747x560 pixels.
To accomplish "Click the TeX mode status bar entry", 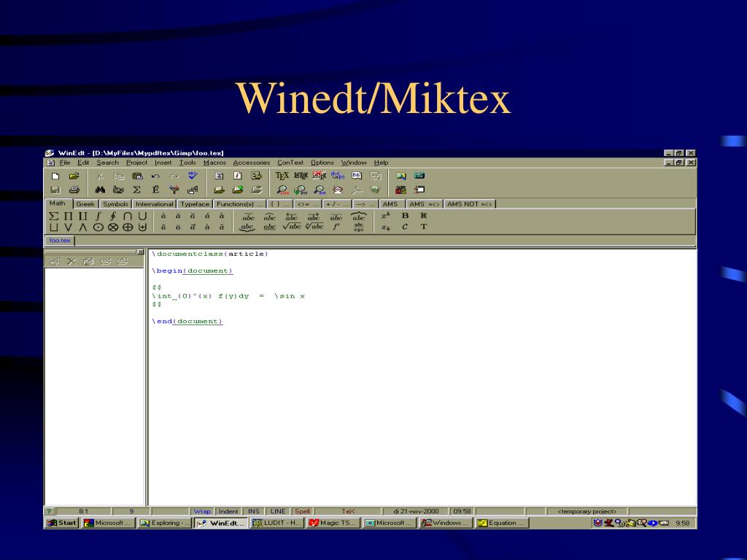I will [x=348, y=511].
